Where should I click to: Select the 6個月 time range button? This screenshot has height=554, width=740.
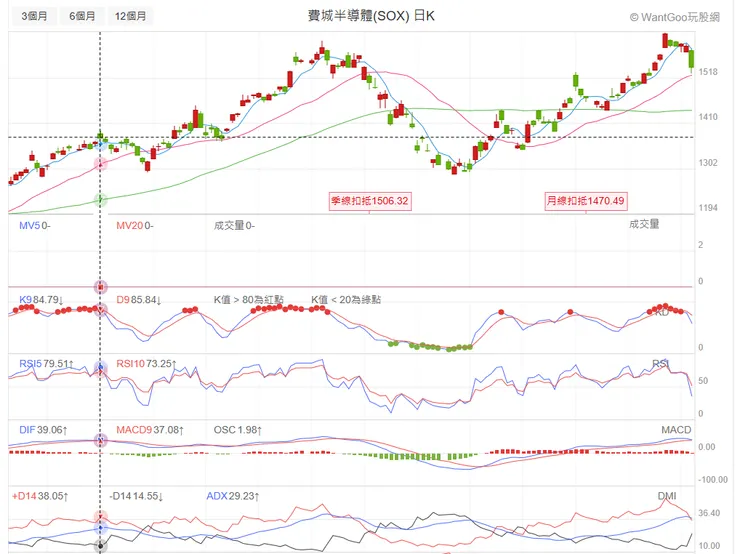pyautogui.click(x=82, y=16)
